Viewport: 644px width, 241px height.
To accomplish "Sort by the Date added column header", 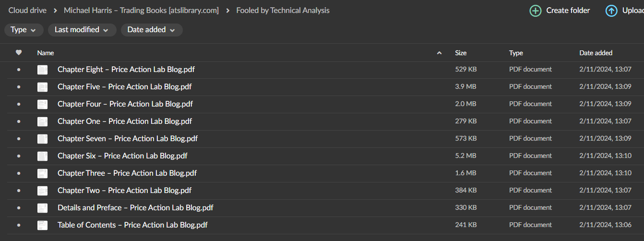I will pos(596,53).
